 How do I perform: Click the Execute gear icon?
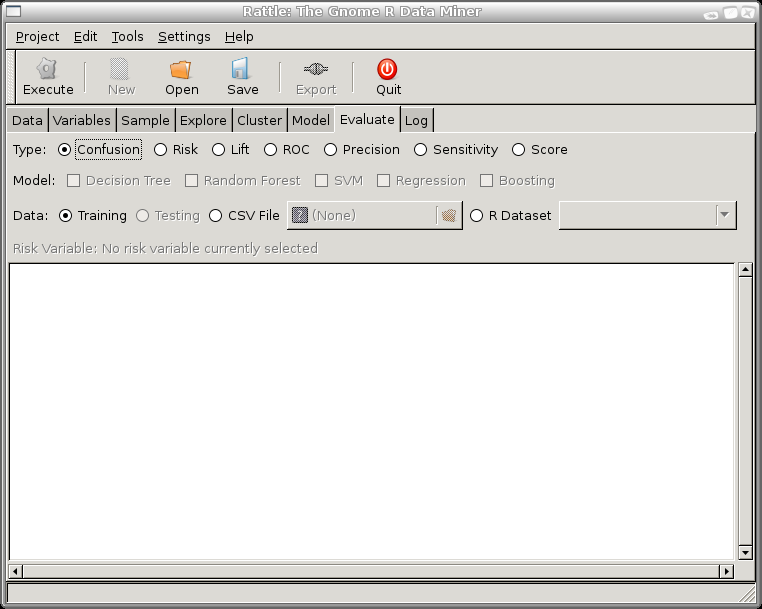(47, 69)
